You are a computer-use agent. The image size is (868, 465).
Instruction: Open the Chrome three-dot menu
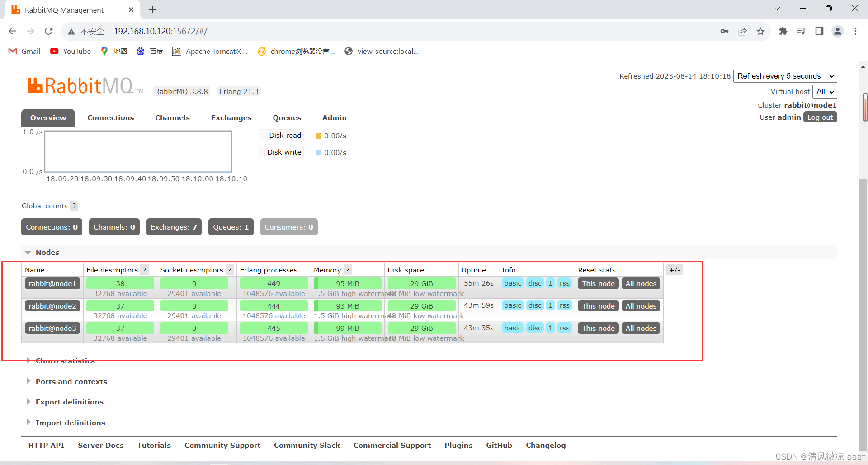(x=855, y=31)
